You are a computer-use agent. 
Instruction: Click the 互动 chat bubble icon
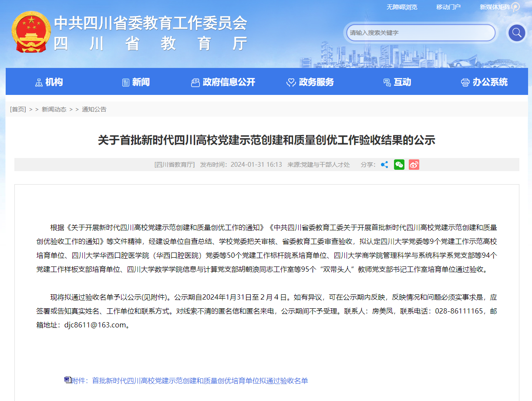[x=387, y=82]
